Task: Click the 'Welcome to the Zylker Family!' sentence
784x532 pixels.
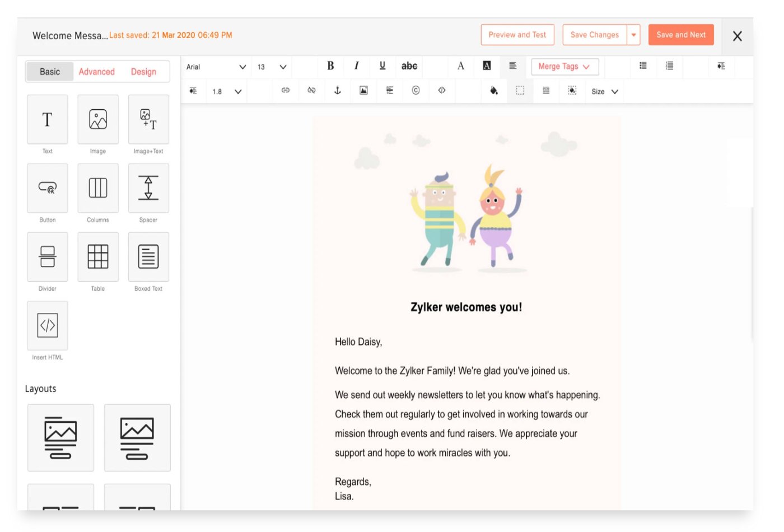Action: pos(452,371)
